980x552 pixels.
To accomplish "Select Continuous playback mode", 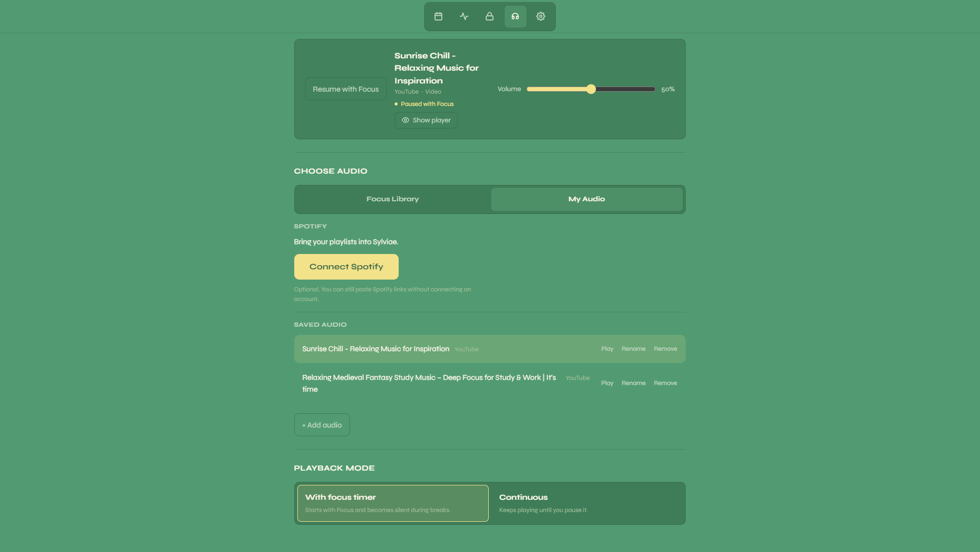I will coord(586,503).
